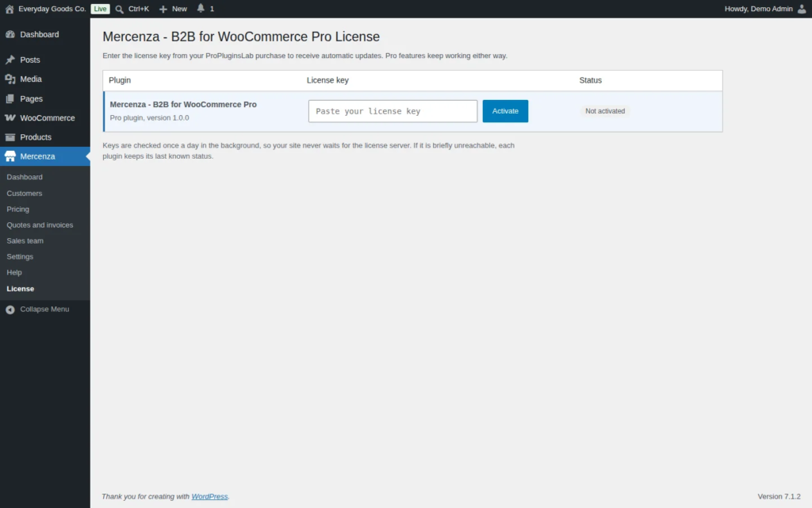This screenshot has height=508, width=812.
Task: Click the Media icon
Action: click(10, 79)
